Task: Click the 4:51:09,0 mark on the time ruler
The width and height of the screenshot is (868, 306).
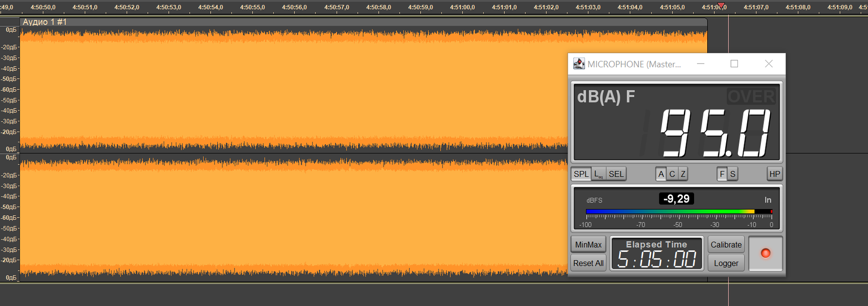Action: tap(839, 7)
